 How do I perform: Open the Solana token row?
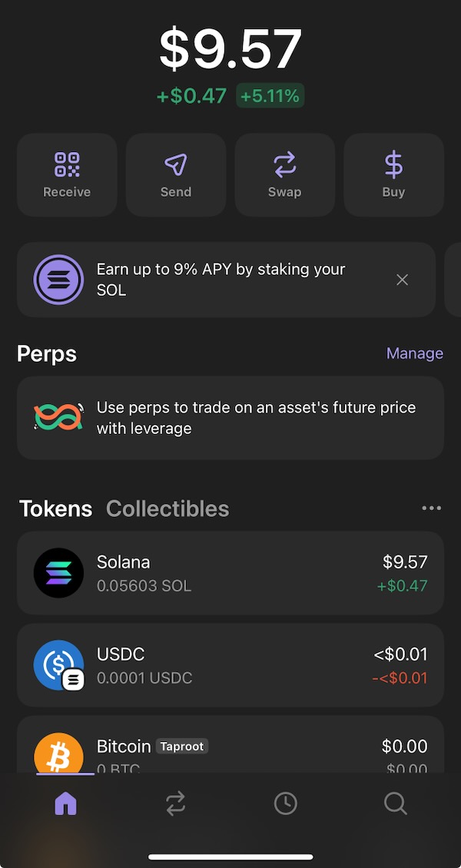pos(230,573)
